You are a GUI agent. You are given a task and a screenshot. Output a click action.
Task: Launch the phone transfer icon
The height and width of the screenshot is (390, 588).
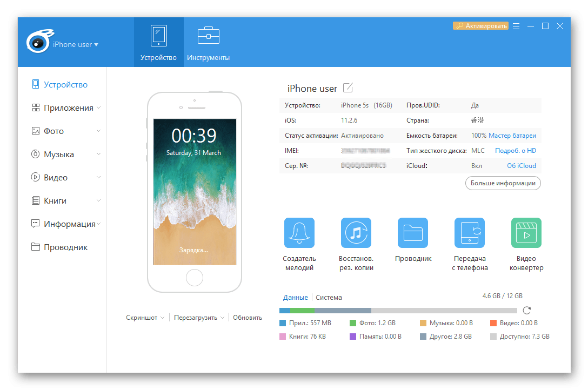469,233
